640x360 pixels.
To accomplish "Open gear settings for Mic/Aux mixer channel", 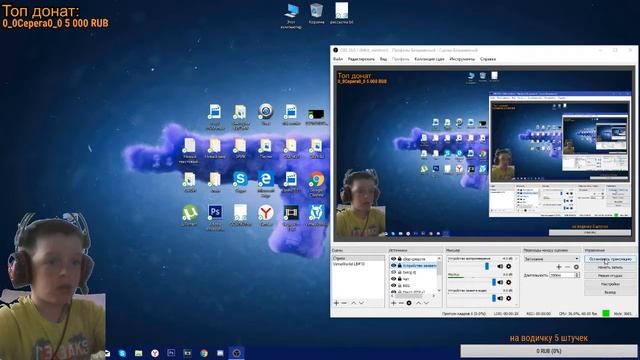I will coord(509,282).
